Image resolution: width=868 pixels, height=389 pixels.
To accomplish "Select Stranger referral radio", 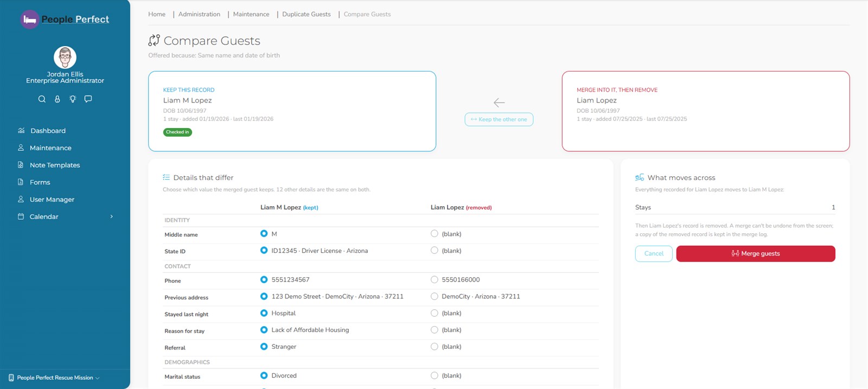I will coord(264,347).
